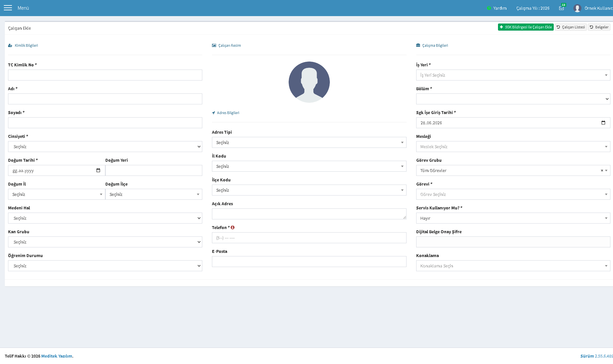
Task: Click the green Yardım help icon
Action: pyautogui.click(x=489, y=8)
